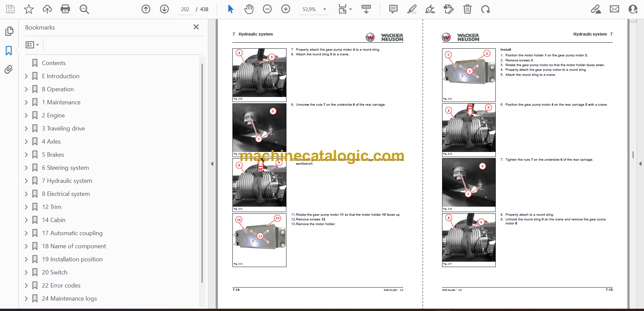Add a sticky note comment

tap(393, 9)
